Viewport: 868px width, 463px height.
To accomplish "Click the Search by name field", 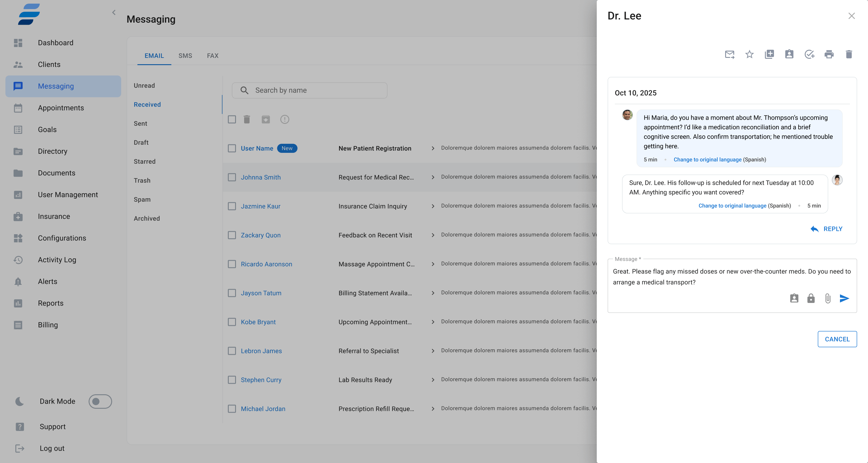I will [x=309, y=90].
